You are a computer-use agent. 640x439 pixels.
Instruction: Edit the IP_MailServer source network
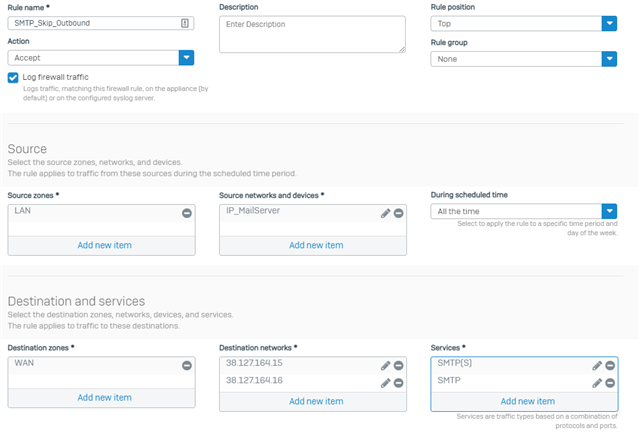tap(385, 213)
